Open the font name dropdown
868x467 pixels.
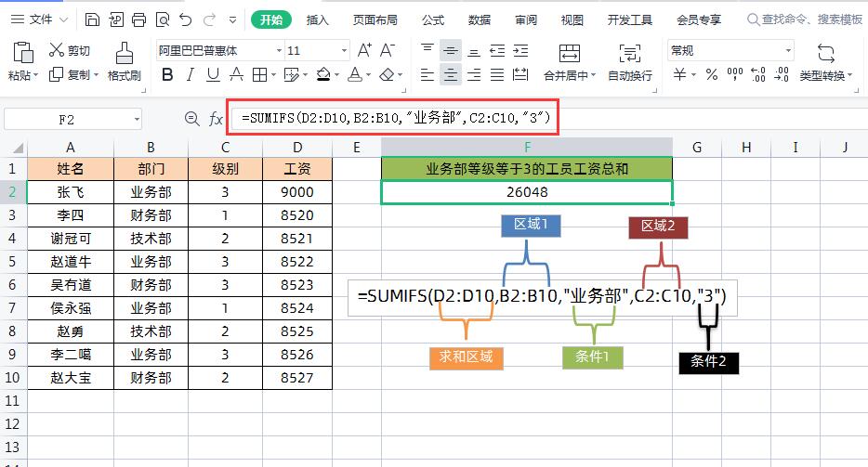(x=279, y=50)
